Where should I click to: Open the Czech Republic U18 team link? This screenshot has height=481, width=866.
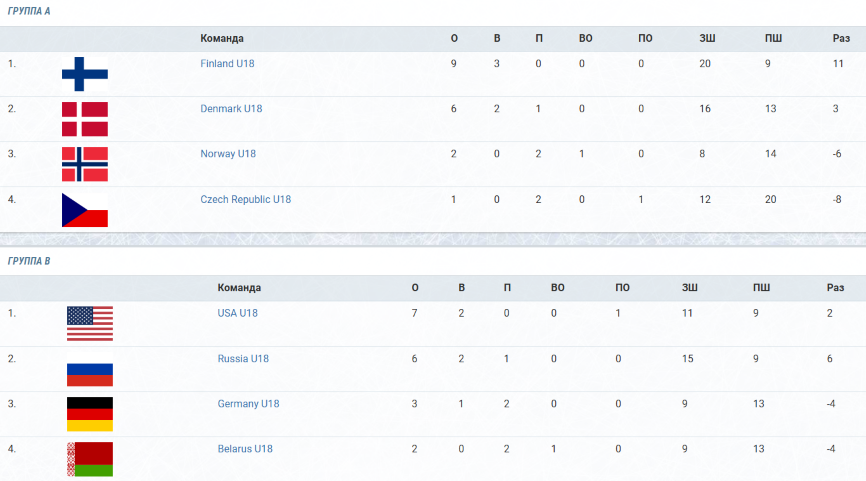(245, 199)
